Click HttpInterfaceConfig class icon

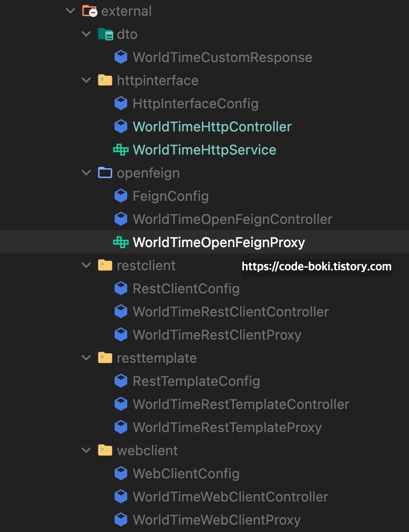[121, 104]
